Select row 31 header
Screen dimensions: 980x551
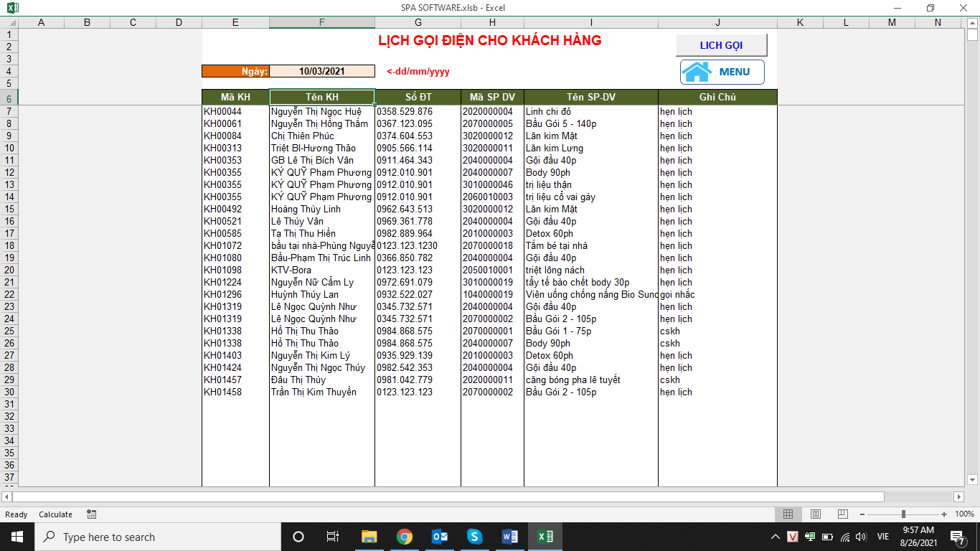[x=9, y=404]
